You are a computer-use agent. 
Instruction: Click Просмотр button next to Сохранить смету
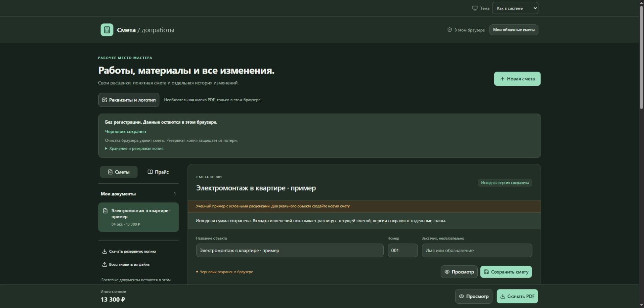459,272
